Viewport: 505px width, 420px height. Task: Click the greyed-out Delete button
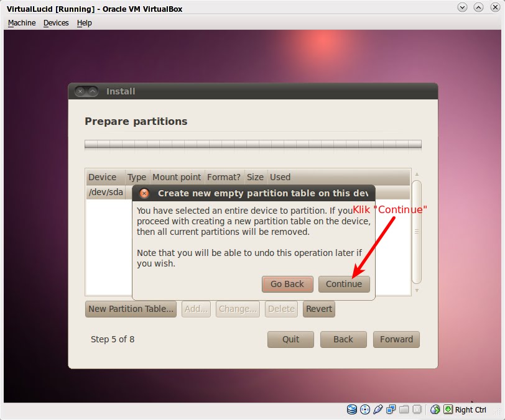(x=281, y=309)
